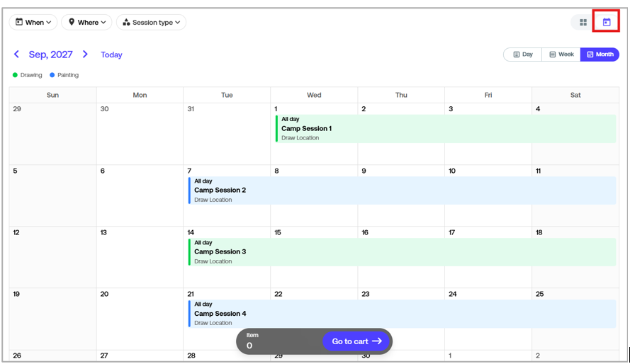Open Camp Session 4 event

coord(403,314)
